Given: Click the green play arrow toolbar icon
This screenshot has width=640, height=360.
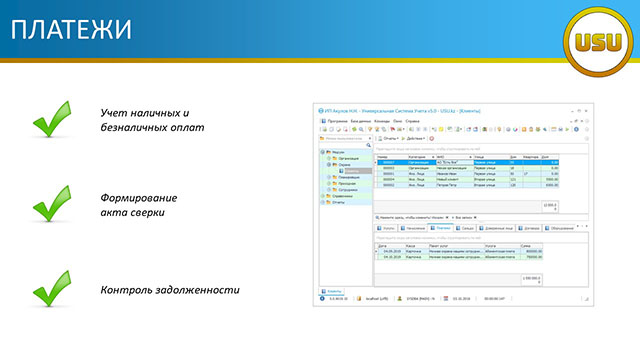Looking at the screenshot, I should 567,129.
